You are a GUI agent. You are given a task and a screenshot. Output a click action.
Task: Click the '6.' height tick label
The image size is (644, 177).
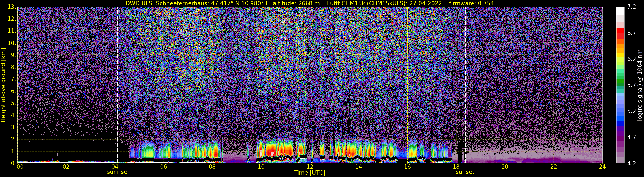[13, 91]
